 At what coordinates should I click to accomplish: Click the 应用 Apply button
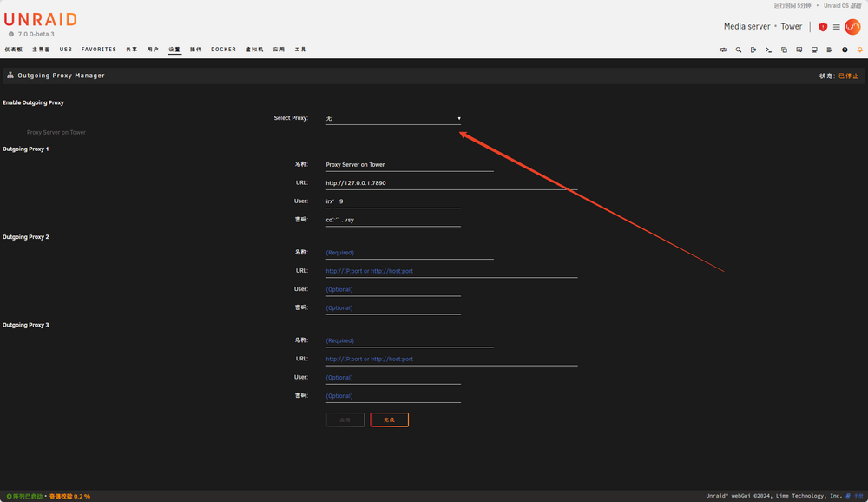(x=345, y=420)
